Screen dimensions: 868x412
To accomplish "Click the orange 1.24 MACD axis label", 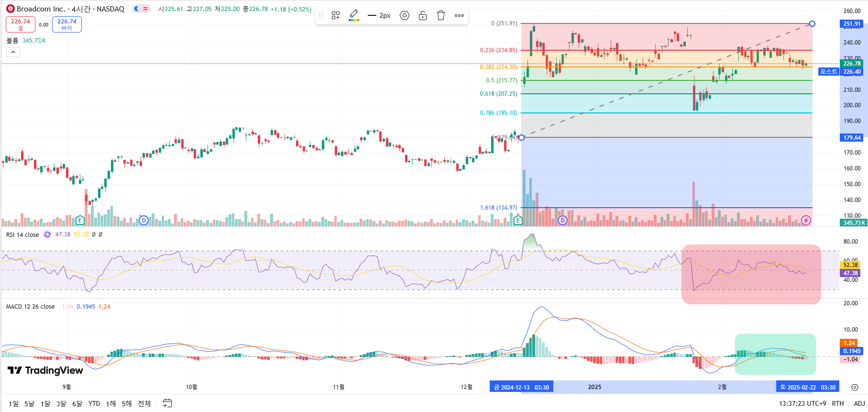I will pyautogui.click(x=849, y=343).
